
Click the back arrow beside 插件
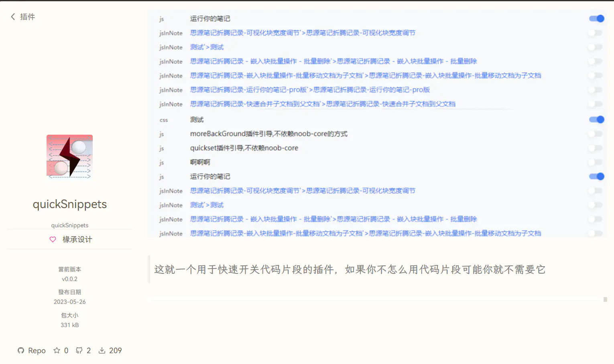[12, 17]
